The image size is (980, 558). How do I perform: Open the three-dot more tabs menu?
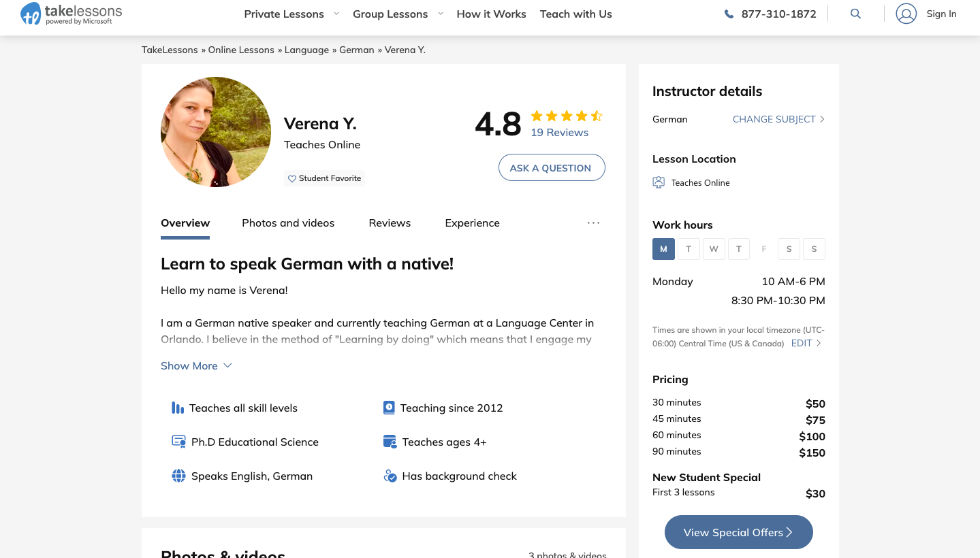[x=593, y=223]
